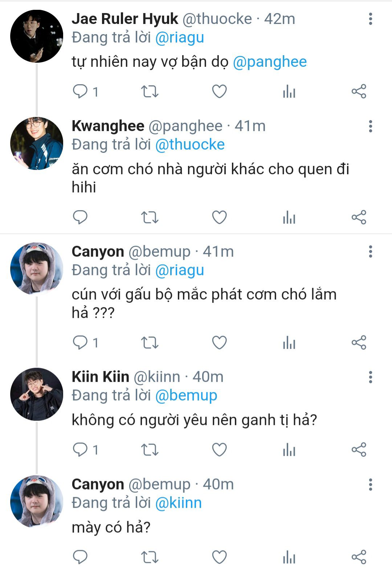The height and width of the screenshot is (573, 392).
Task: Open Kiin Kiin's avatar
Action: coord(37,394)
